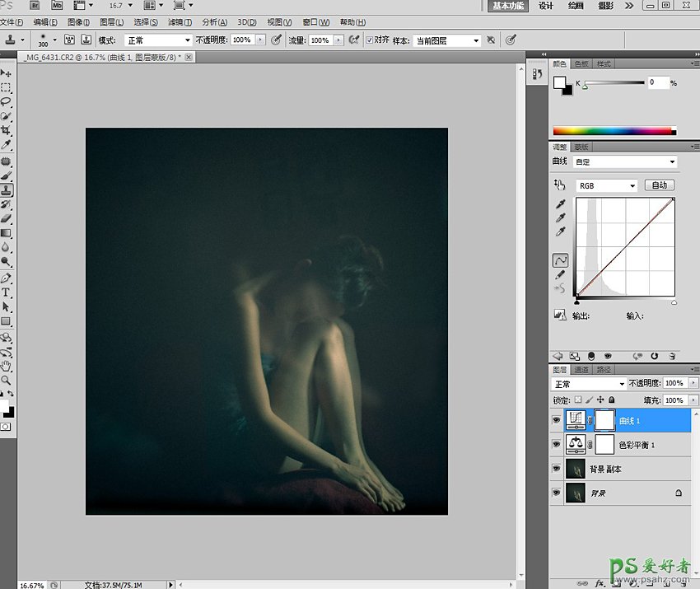Screen dimensions: 700x589
Task: Select the Crop tool in the toolbox
Action: point(6,130)
